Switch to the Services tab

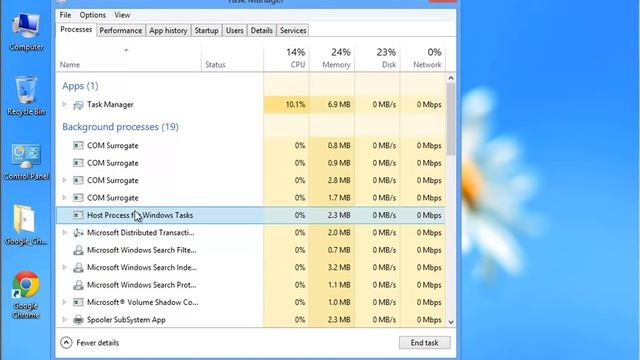coord(293,31)
